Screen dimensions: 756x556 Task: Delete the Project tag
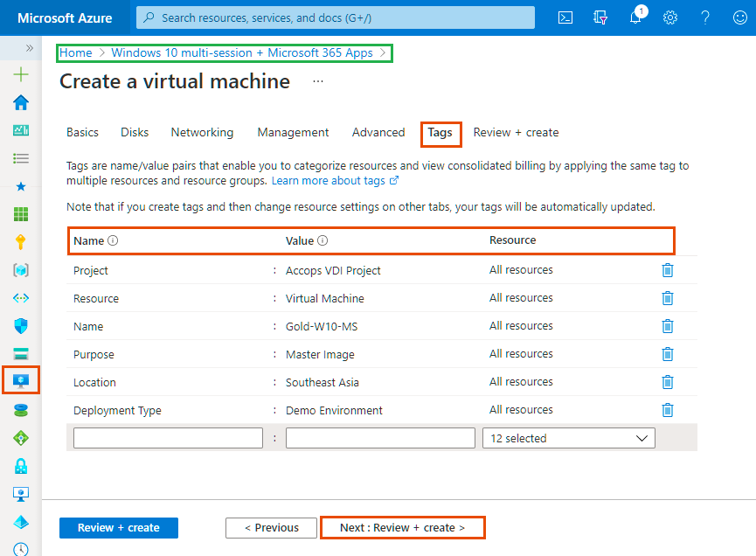(x=667, y=270)
